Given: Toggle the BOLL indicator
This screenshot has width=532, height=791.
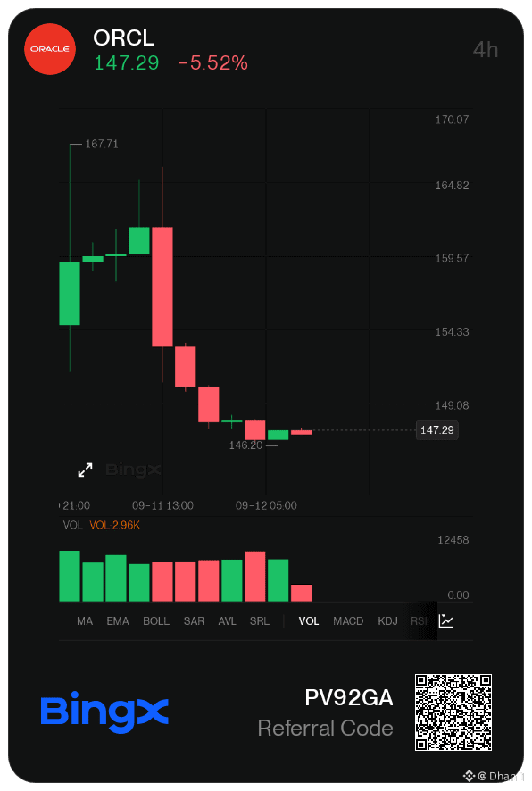Looking at the screenshot, I should pyautogui.click(x=156, y=621).
